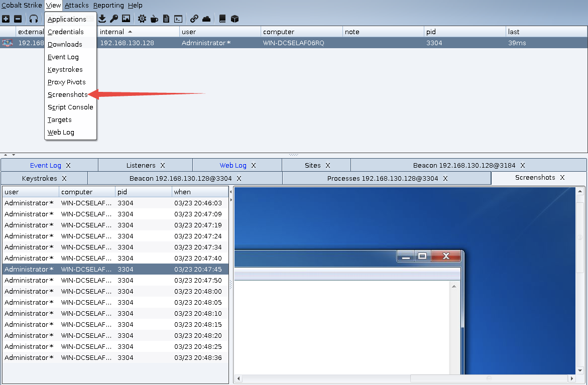
Task: Collapse top pane with split-pane up arrow
Action: (6, 155)
